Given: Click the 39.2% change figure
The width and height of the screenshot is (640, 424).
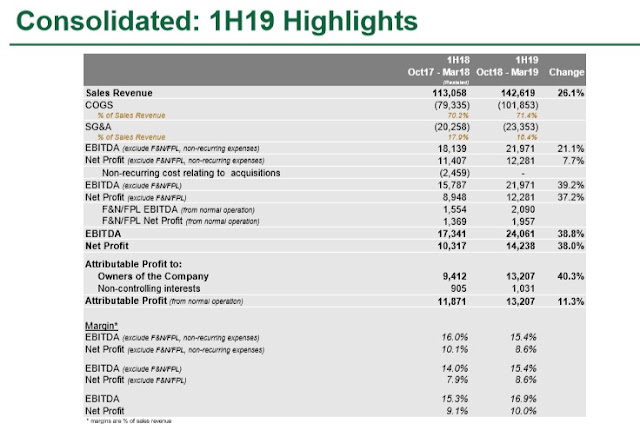Looking at the screenshot, I should (x=571, y=185).
